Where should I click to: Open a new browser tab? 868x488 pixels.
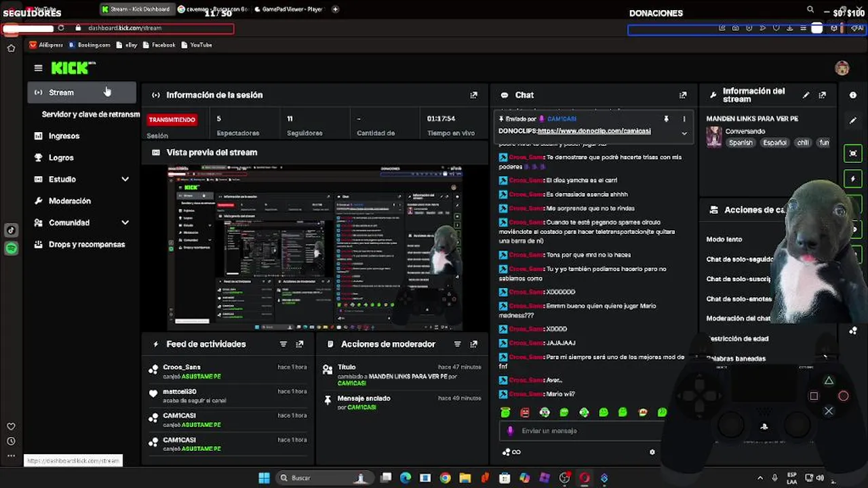coord(335,9)
